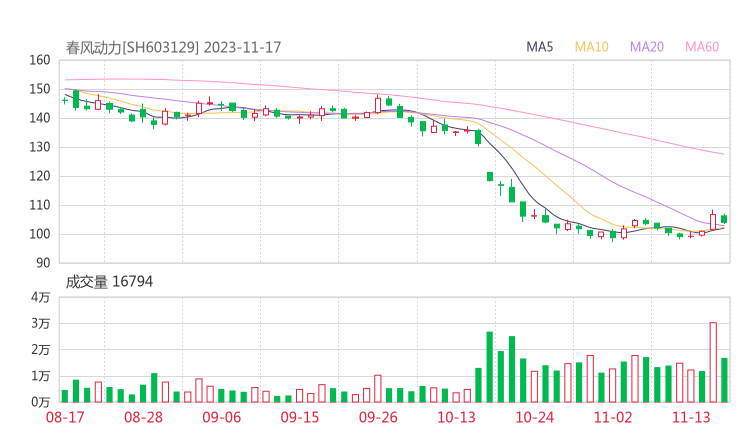
Task: Click the 08-28 date axis label
Action: click(143, 417)
